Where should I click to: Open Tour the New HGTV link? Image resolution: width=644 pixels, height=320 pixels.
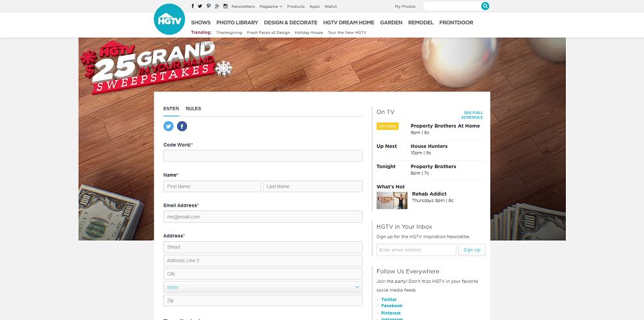pyautogui.click(x=347, y=33)
